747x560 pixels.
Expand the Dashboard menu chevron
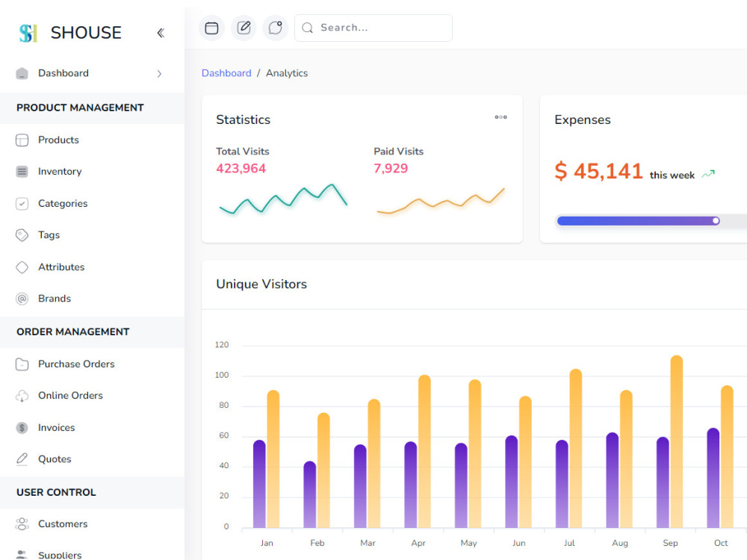[159, 74]
